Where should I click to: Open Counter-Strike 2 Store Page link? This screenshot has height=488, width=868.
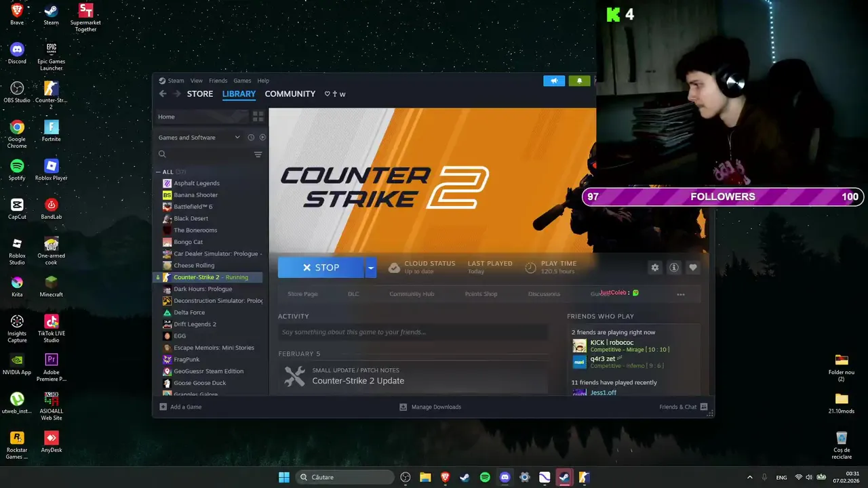302,294
